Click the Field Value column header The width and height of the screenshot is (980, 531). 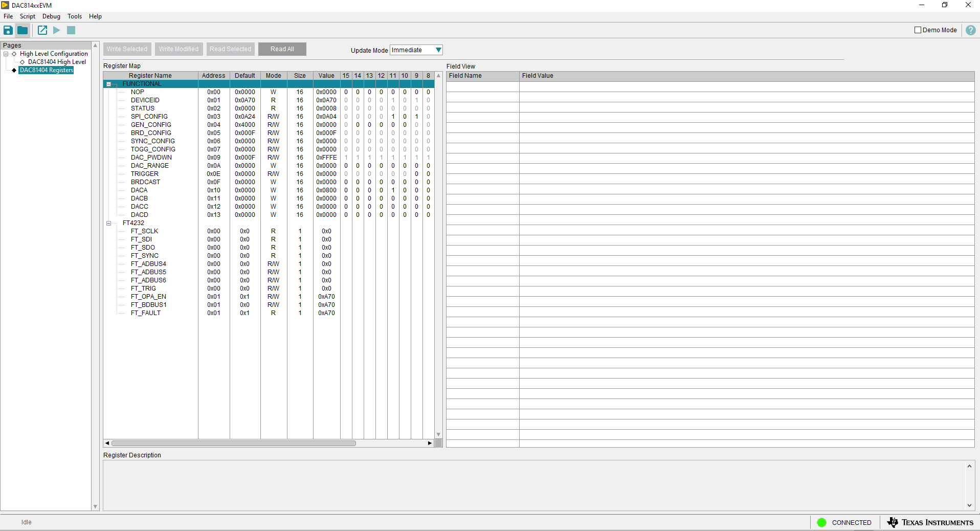click(x=747, y=76)
